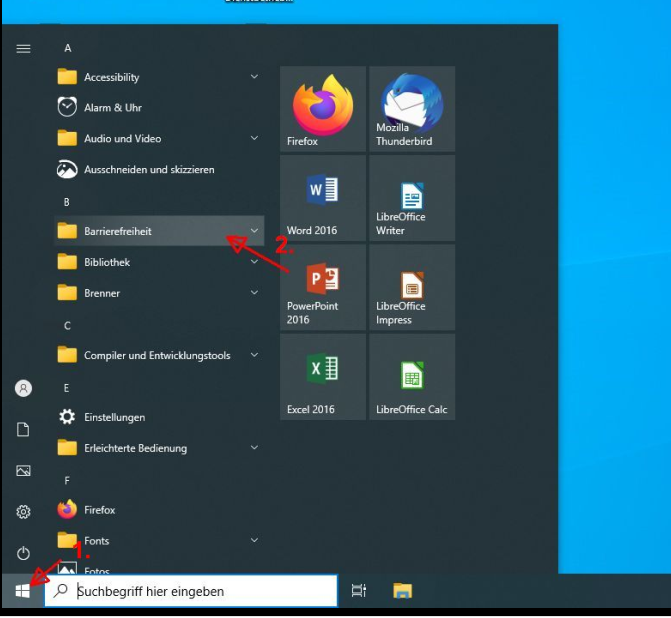Open the PowerPoint 2016 tile

pos(323,288)
